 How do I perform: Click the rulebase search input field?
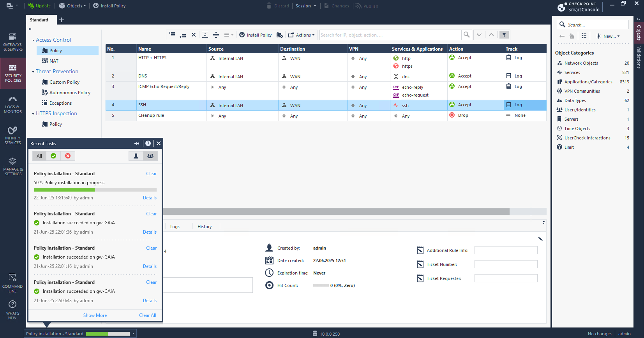point(390,35)
